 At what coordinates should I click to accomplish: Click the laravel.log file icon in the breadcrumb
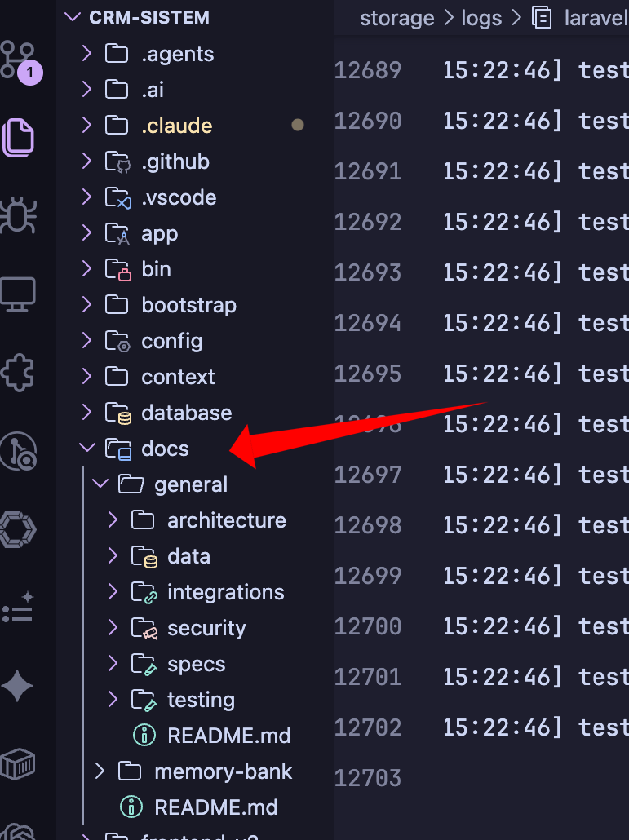(542, 17)
